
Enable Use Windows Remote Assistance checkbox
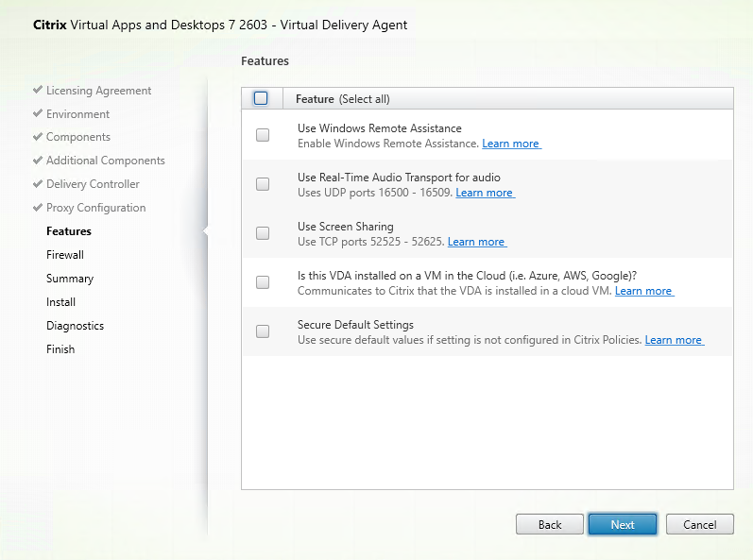[x=263, y=135]
